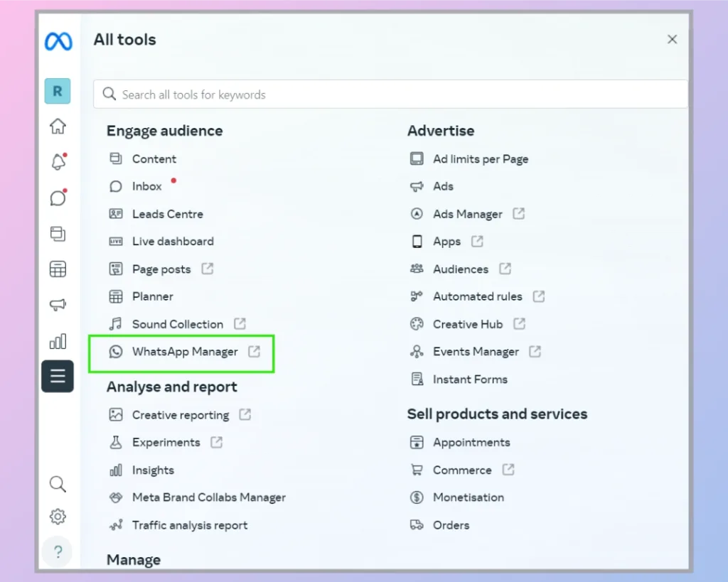Click the Traffic analysis report icon
The image size is (728, 582).
point(116,525)
